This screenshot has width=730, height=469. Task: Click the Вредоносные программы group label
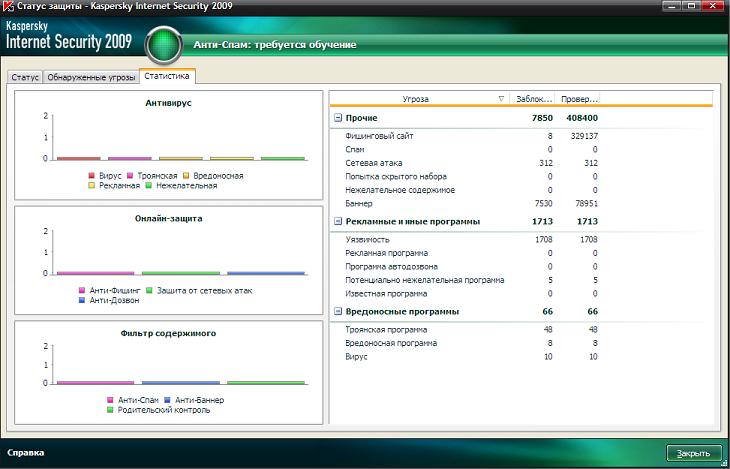(x=402, y=312)
